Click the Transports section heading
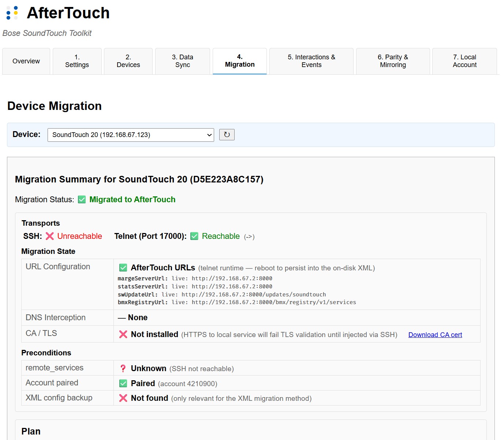The height and width of the screenshot is (440, 504). (x=41, y=223)
